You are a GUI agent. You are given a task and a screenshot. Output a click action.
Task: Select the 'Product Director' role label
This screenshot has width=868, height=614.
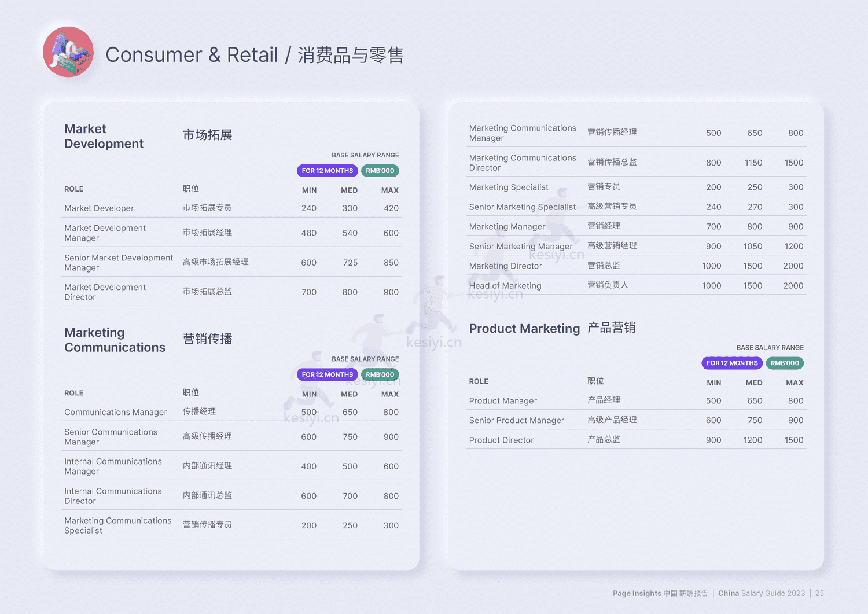[x=501, y=440]
